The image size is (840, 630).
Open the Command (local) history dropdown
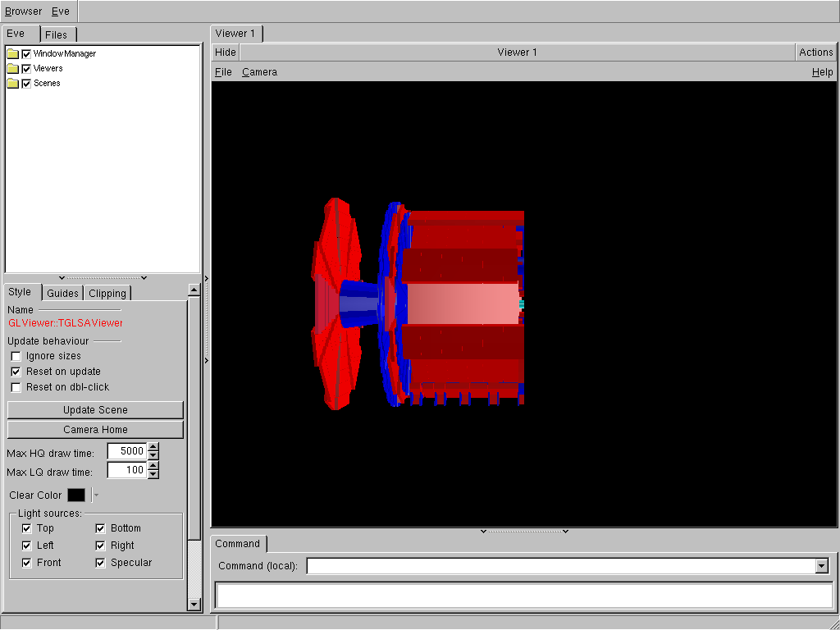[821, 566]
